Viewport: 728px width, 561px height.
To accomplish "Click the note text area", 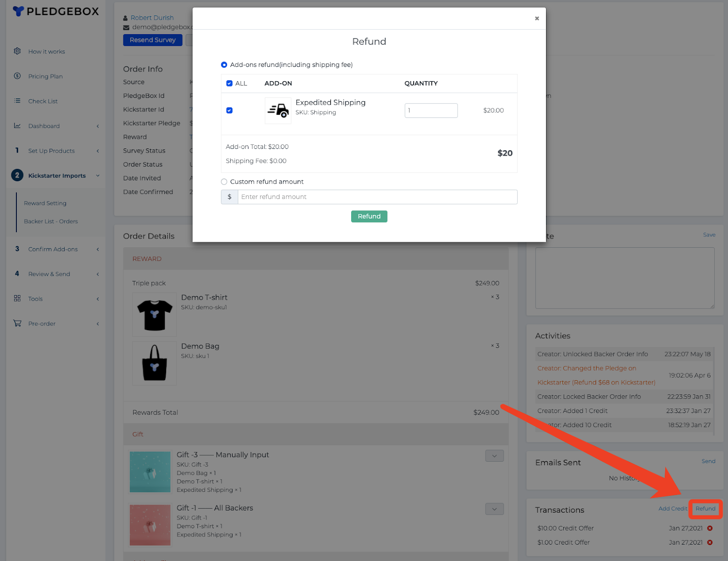I will click(x=625, y=278).
